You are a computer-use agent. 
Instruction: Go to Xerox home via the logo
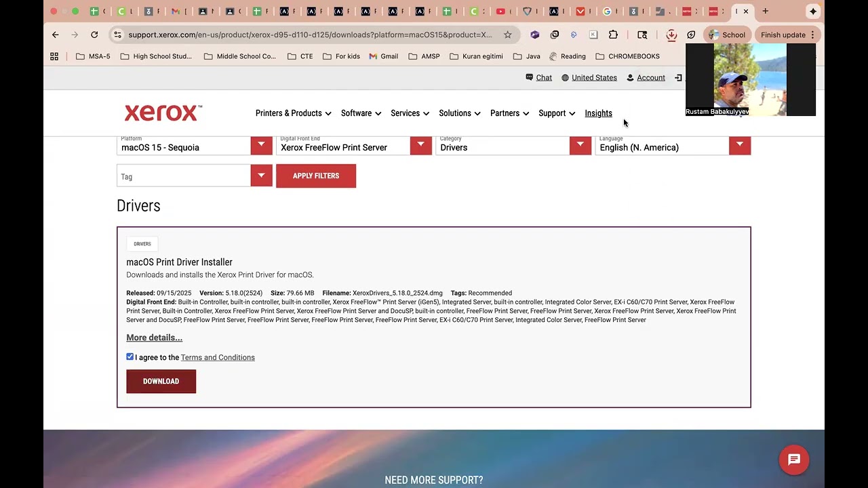coord(163,113)
